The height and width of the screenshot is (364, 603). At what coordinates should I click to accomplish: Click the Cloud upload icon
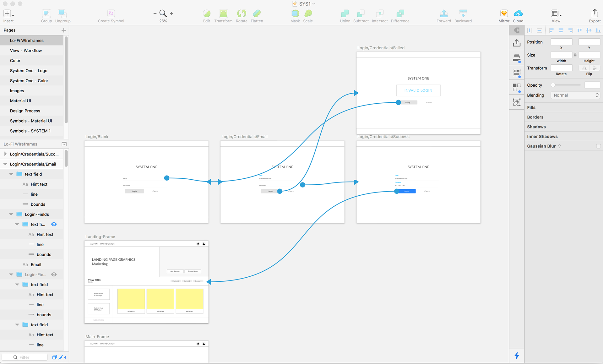[x=518, y=14]
